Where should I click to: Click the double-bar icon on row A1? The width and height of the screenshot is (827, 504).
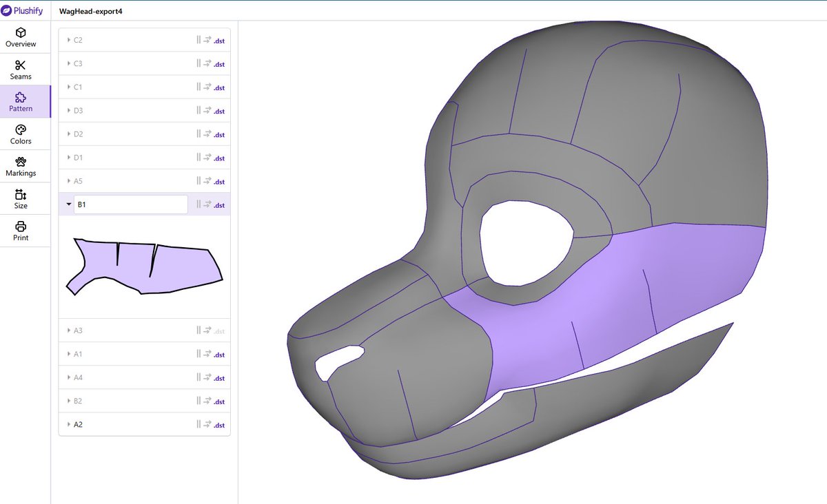coord(198,354)
